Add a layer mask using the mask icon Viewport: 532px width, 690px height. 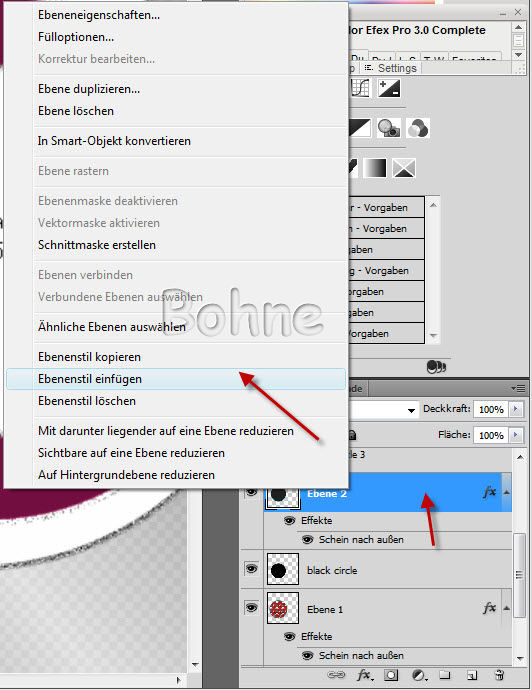(392, 675)
